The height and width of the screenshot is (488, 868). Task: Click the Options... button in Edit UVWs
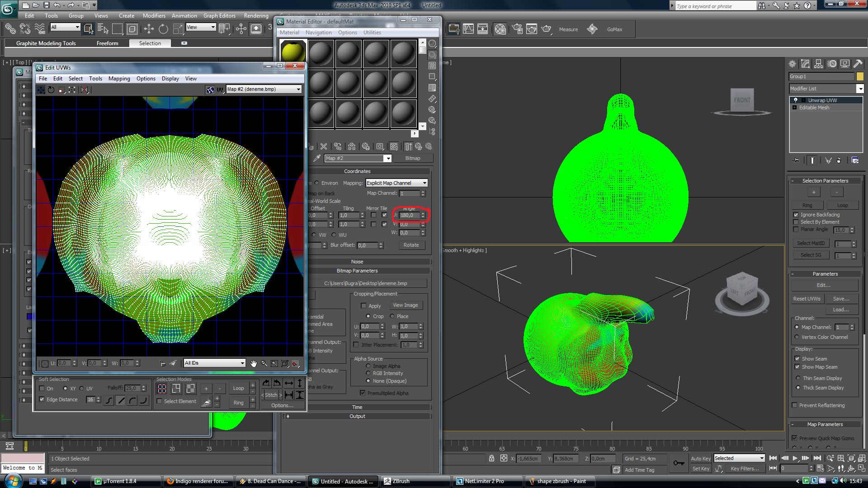(282, 405)
